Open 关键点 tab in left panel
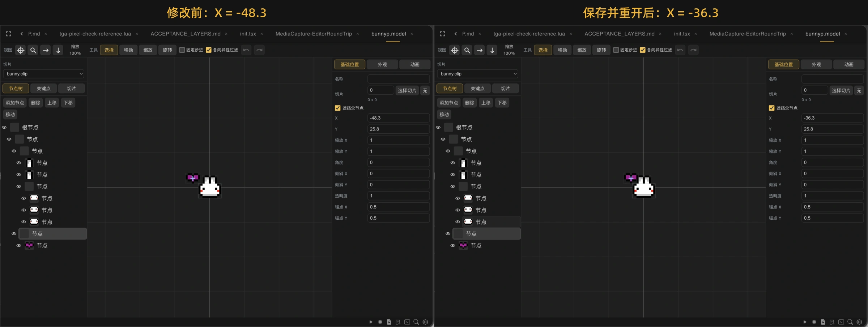Screen dimensions: 868x327 [43, 89]
